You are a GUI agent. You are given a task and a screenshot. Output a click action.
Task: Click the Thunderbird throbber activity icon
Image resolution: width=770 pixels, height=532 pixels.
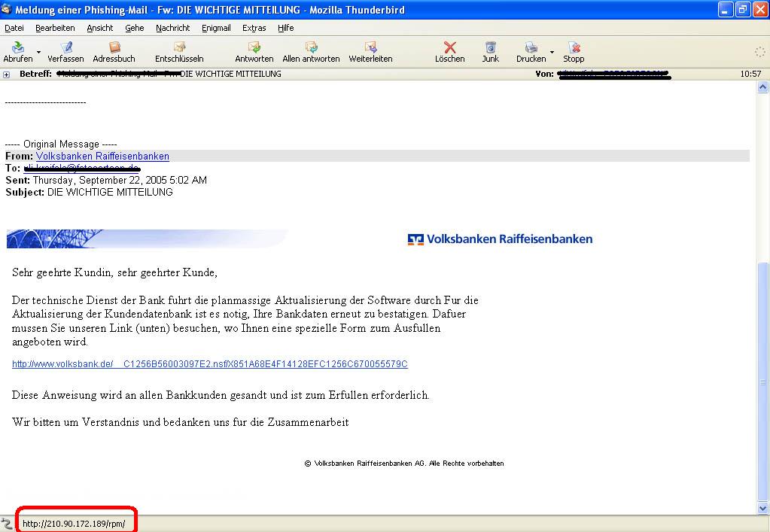759,51
